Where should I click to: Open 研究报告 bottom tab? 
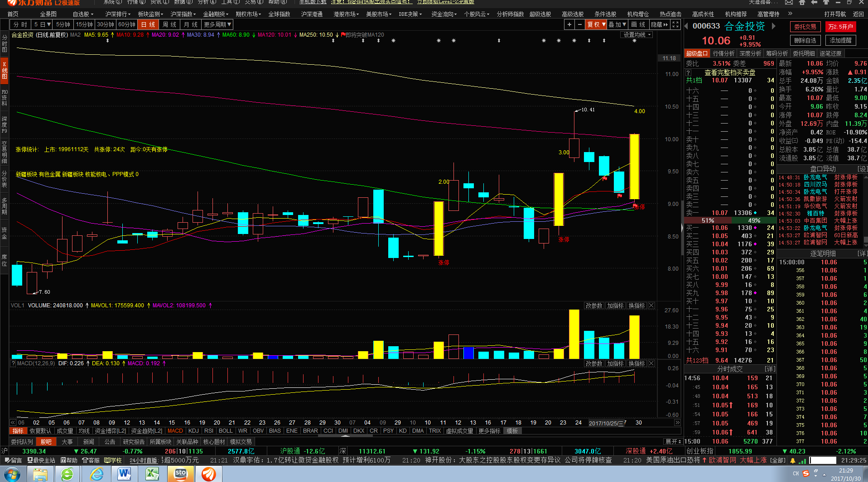pos(134,442)
